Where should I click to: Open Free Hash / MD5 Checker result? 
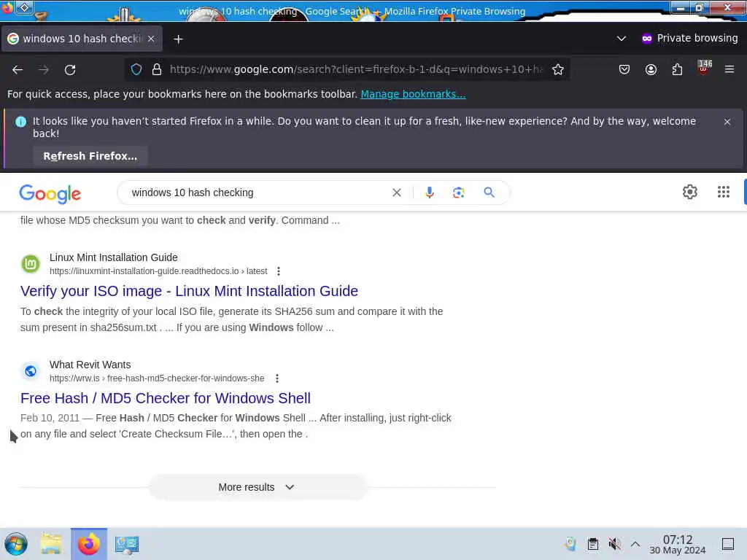coord(166,398)
